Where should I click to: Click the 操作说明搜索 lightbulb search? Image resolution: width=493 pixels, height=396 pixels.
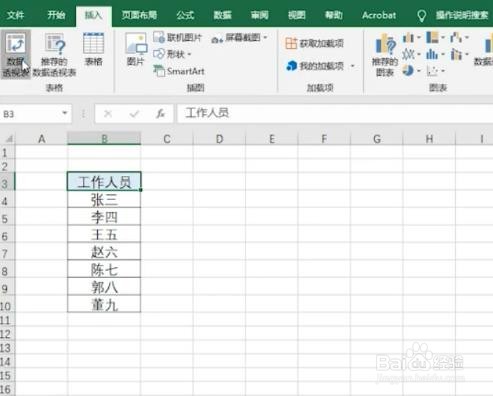tap(454, 15)
